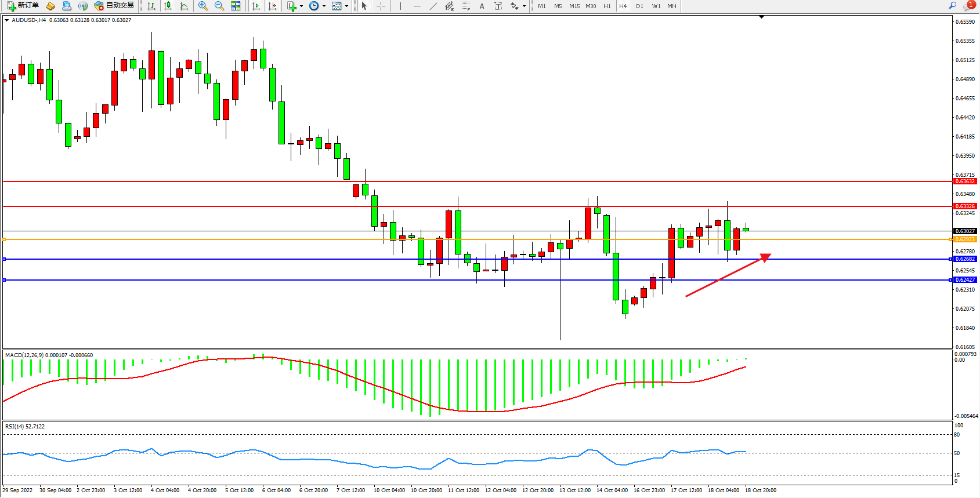Screen dimensions: 980x498
Task: Zoom in on the chart
Action: click(203, 6)
